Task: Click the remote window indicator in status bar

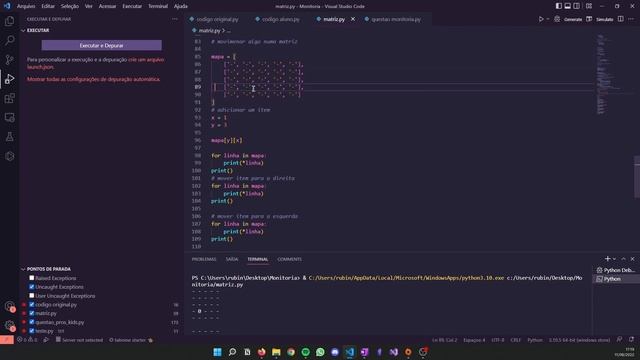Action: (x=7, y=340)
